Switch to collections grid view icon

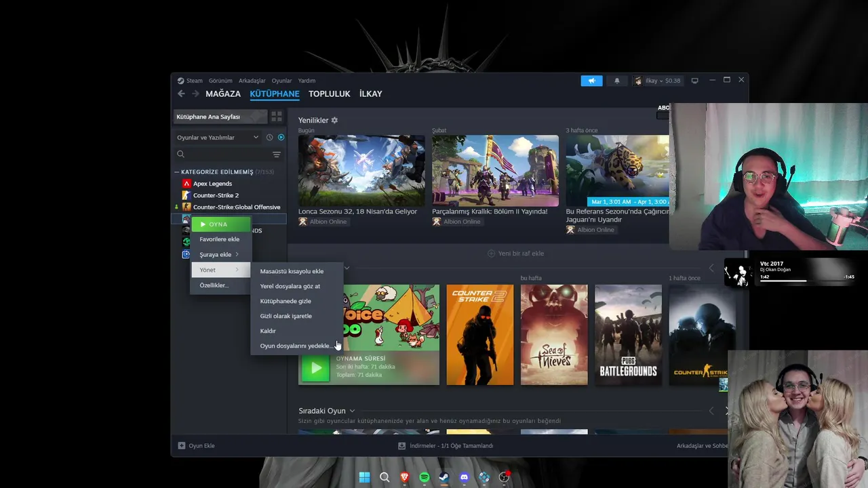[x=277, y=117]
